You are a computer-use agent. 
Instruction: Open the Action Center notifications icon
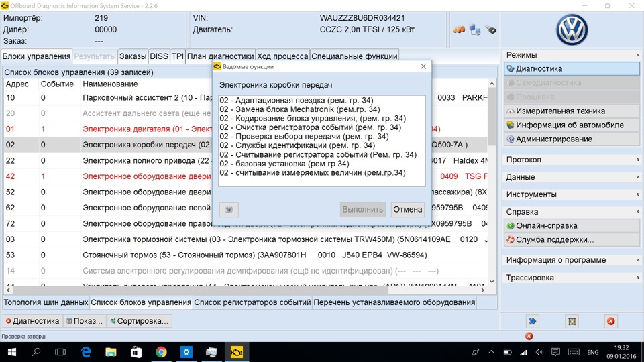click(555, 352)
